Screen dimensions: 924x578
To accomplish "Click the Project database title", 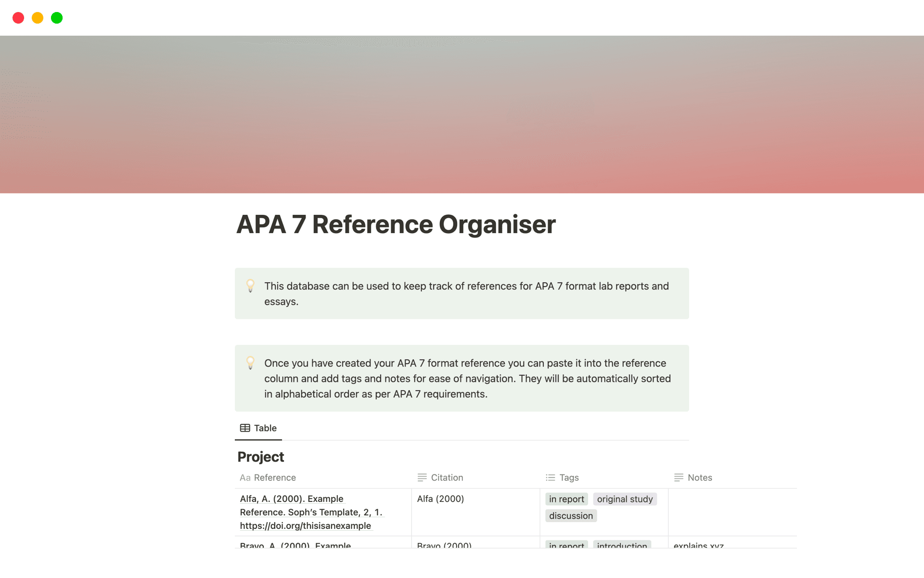I will click(260, 457).
